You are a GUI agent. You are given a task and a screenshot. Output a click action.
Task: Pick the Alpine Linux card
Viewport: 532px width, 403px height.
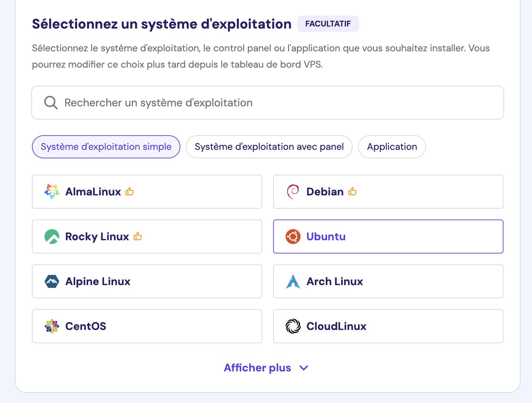coord(147,281)
